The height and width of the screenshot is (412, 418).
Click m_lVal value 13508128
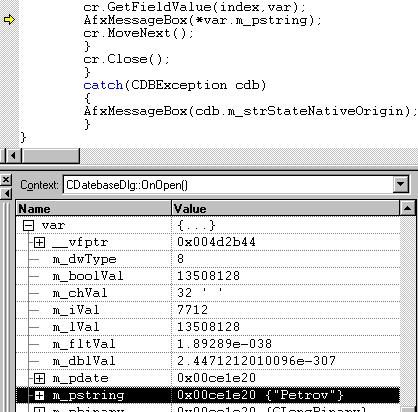coord(208,327)
